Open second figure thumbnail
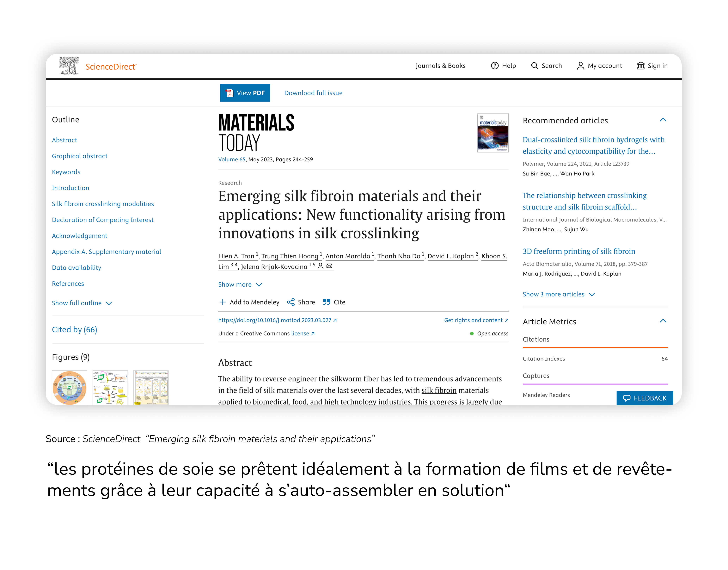Image resolution: width=728 pixels, height=570 pixels. pyautogui.click(x=110, y=387)
